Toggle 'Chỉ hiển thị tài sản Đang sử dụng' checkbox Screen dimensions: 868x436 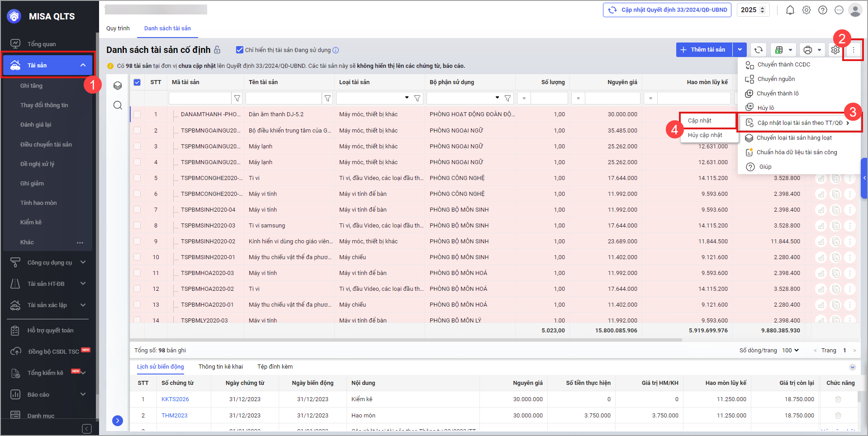click(x=240, y=50)
